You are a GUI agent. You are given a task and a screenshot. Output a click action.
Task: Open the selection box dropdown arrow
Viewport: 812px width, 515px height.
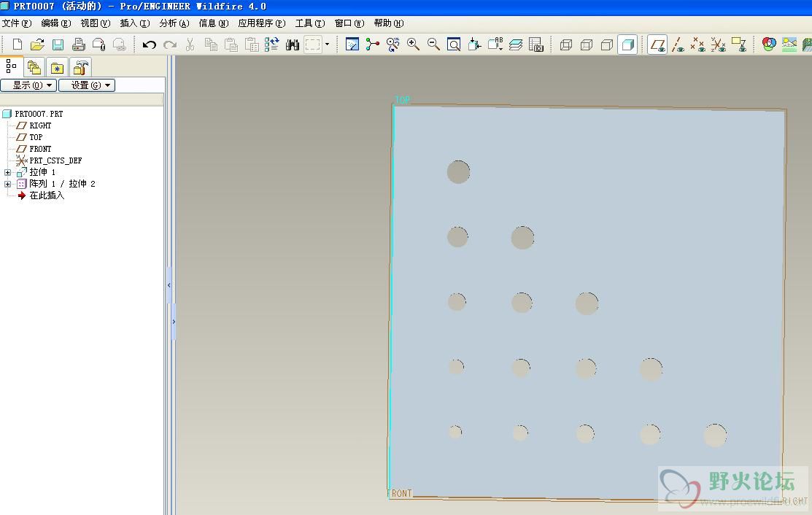327,44
